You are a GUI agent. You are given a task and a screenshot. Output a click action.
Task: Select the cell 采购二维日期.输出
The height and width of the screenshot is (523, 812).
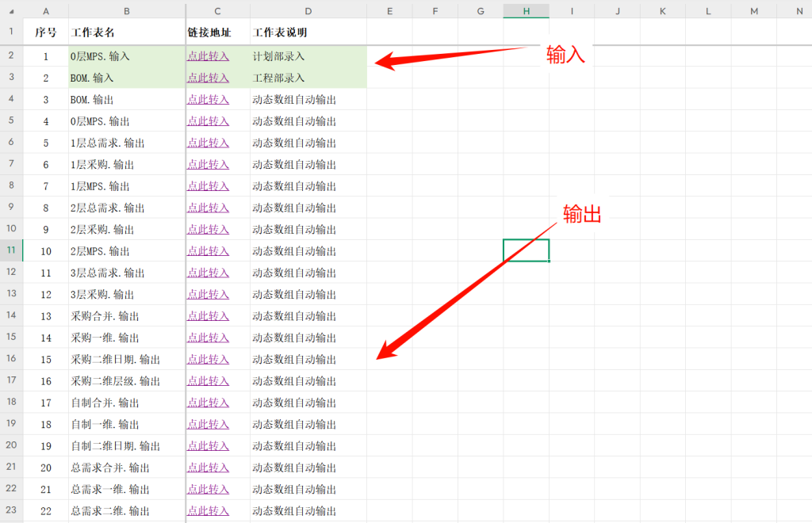click(x=127, y=360)
